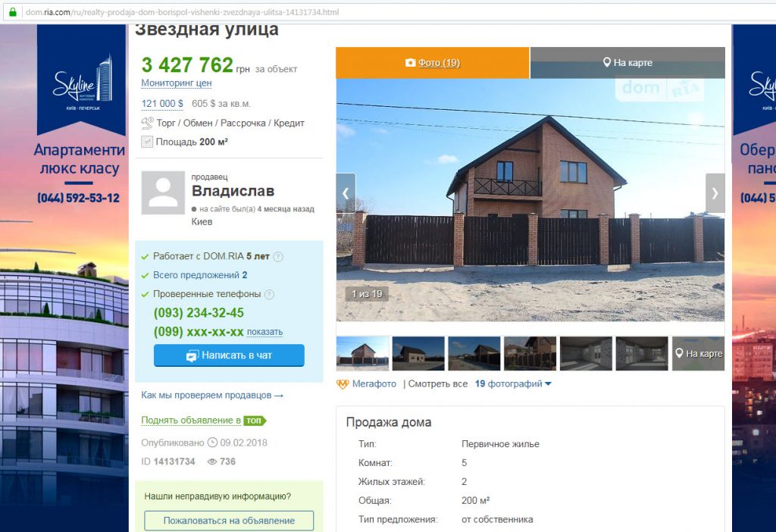Image resolution: width=776 pixels, height=532 pixels.
Task: Click the Мегафото icon below thumbnails
Action: tap(343, 384)
